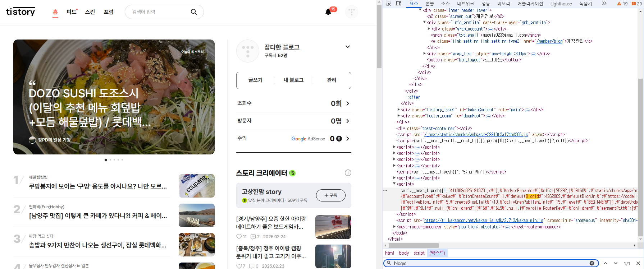Show more DevTools tabs with chevron
Viewport: 644px width, 269px height.
coord(604,4)
